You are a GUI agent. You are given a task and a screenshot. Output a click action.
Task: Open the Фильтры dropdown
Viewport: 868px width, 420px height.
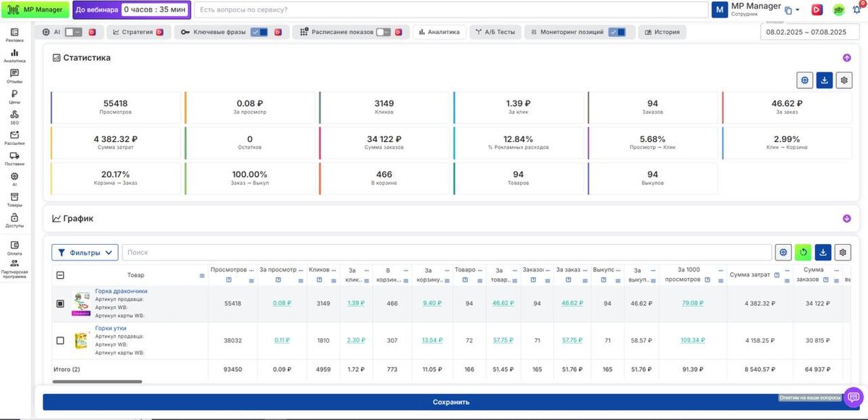[85, 252]
